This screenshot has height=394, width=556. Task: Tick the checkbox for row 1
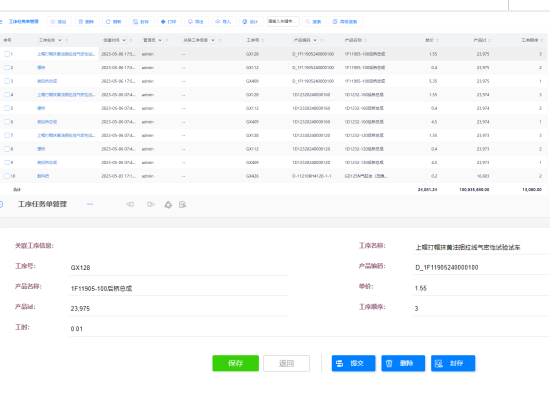click(x=7, y=54)
